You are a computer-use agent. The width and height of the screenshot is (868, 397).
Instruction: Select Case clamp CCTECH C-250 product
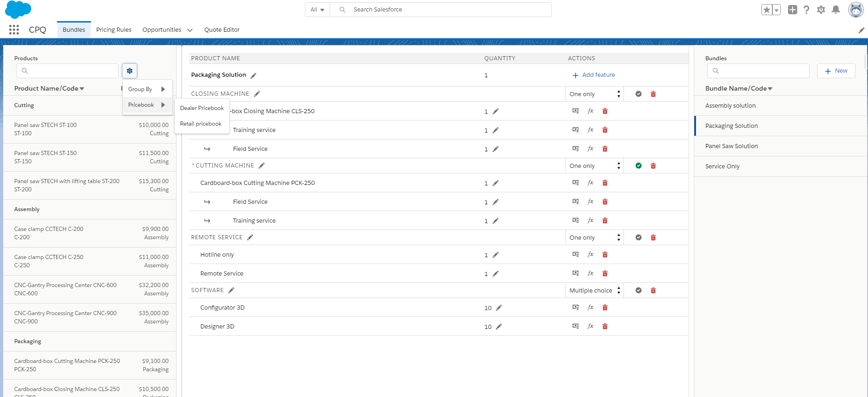[x=90, y=261]
